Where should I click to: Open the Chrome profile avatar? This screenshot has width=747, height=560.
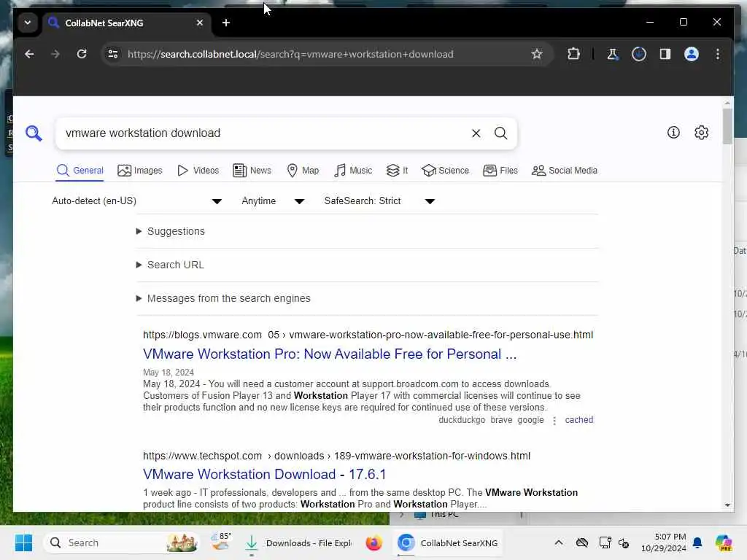(692, 54)
